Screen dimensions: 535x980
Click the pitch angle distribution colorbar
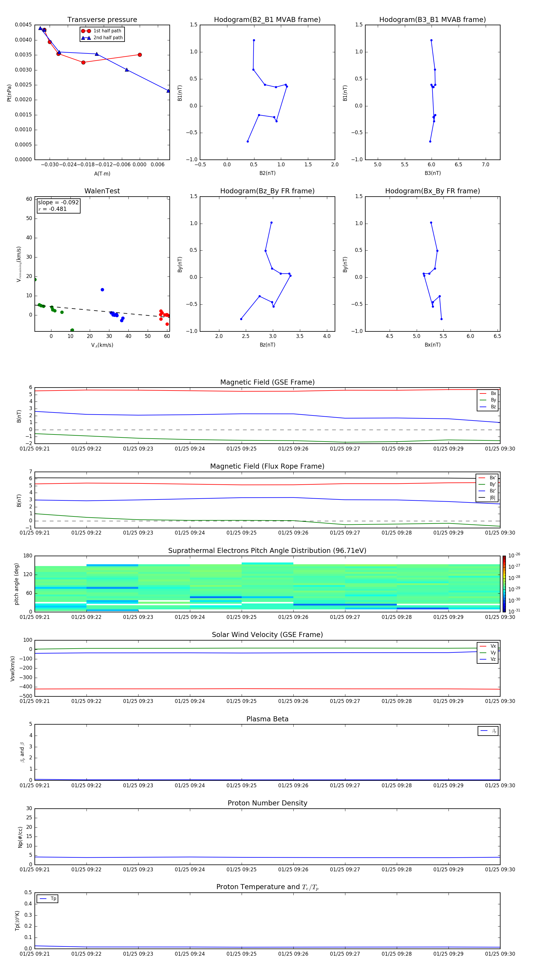point(504,584)
